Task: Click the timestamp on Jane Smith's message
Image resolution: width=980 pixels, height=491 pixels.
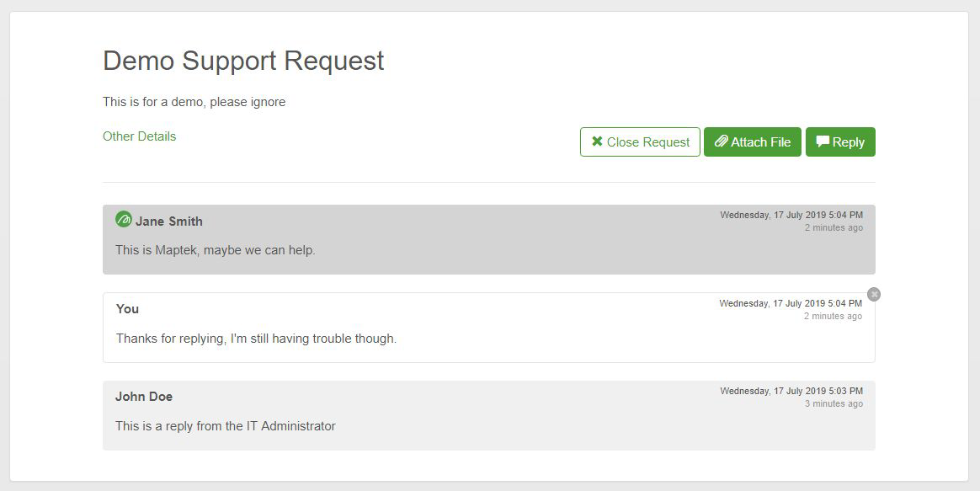Action: [x=791, y=215]
